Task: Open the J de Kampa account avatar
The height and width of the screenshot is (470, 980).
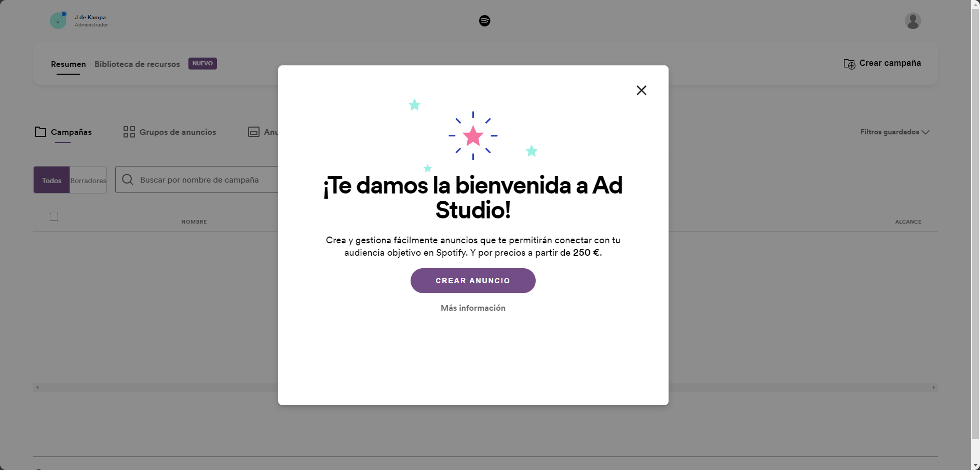Action: [x=58, y=20]
